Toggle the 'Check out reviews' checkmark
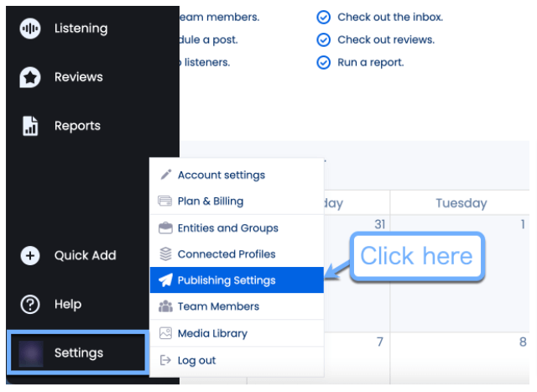Image resolution: width=537 pixels, height=392 pixels. coord(323,39)
